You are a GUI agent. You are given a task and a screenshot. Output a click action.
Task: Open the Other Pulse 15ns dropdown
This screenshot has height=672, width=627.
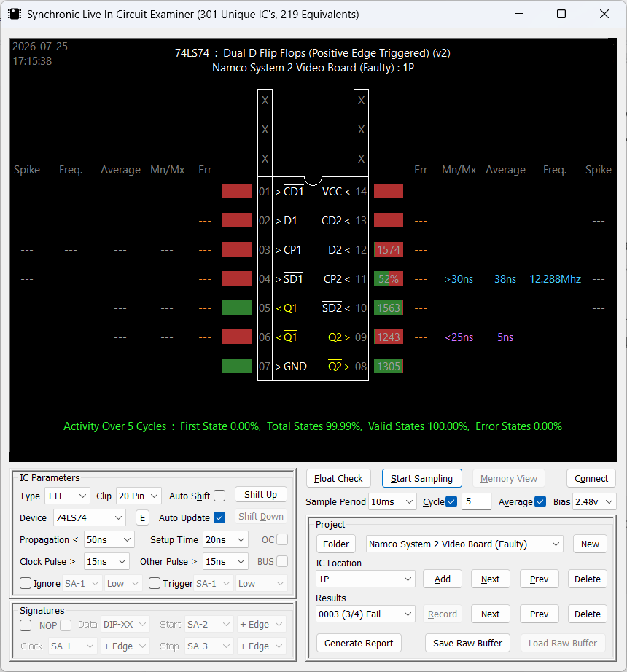225,561
